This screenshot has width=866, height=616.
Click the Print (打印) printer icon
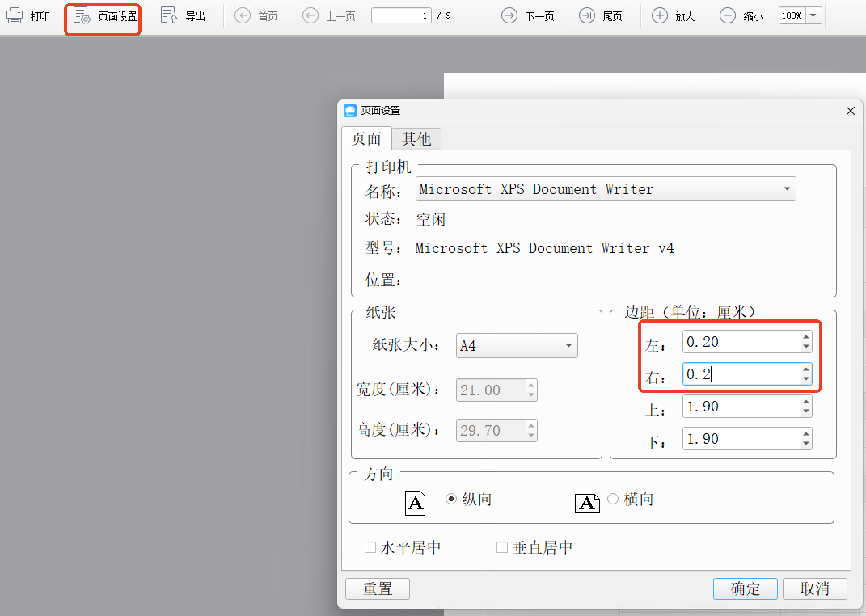15,15
